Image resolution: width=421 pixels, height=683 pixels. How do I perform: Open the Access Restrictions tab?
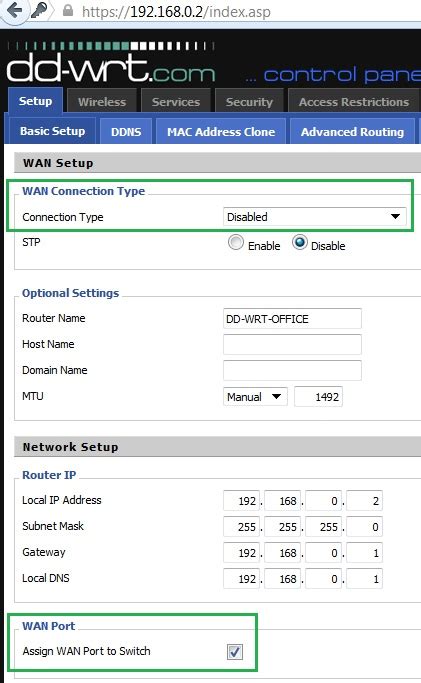point(354,101)
